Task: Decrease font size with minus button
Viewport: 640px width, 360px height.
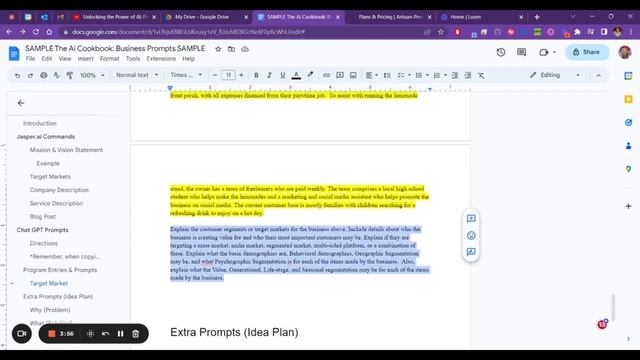Action: [x=215, y=75]
